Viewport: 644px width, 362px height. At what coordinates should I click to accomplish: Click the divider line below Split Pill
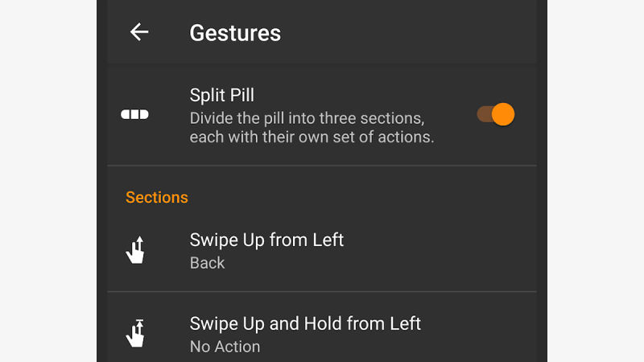click(322, 166)
